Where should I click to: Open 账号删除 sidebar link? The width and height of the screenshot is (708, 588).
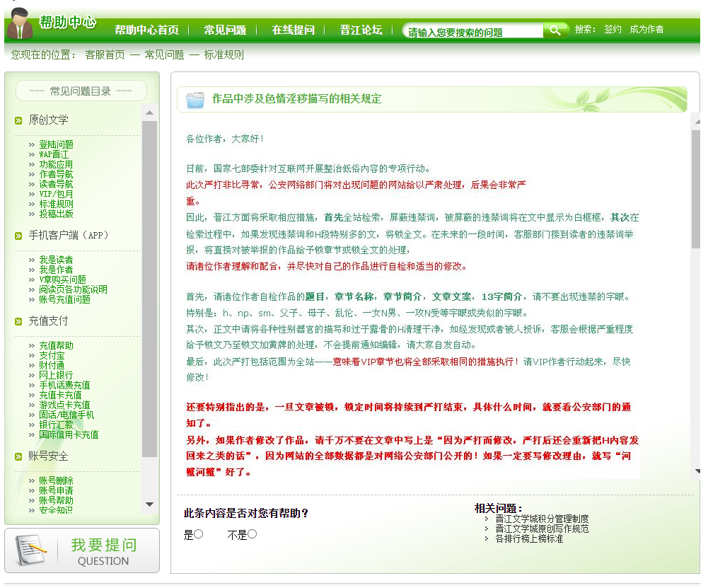[x=56, y=481]
